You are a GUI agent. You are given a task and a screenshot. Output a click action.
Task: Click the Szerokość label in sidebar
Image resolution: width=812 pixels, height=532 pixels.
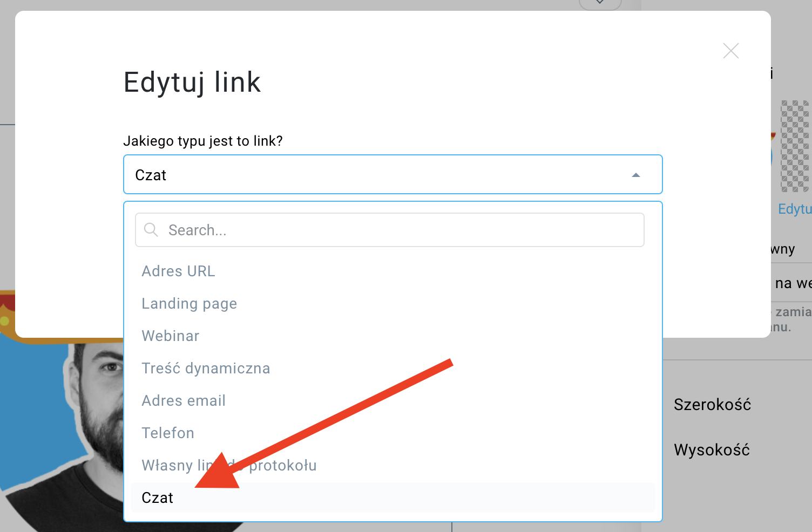pyautogui.click(x=712, y=405)
